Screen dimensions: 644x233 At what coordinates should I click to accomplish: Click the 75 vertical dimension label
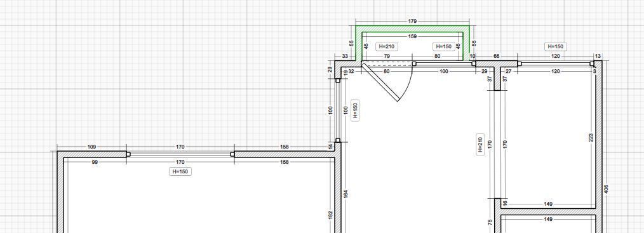(x=490, y=222)
